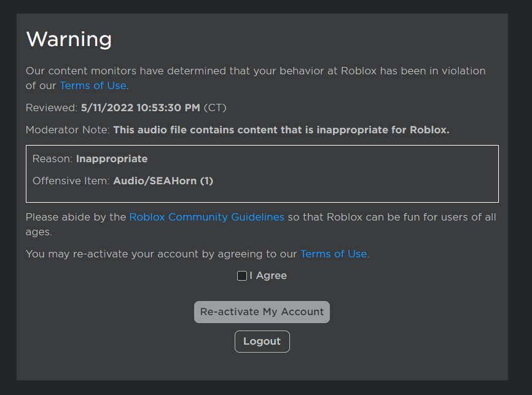
Task: Open Terms of Use link near re-activate text
Action: click(334, 254)
